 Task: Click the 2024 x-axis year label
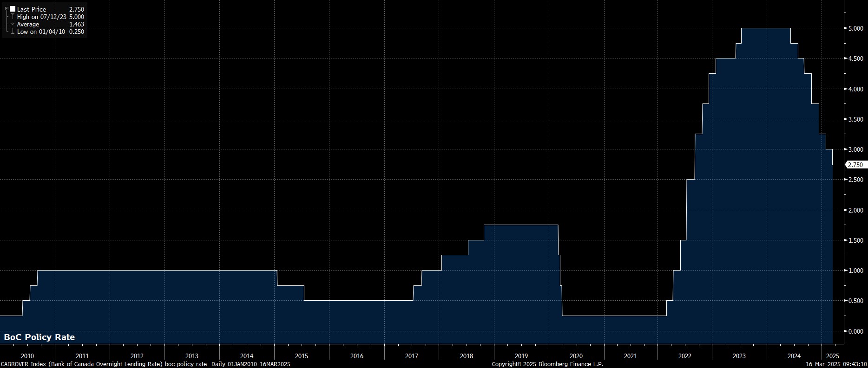pyautogui.click(x=795, y=356)
